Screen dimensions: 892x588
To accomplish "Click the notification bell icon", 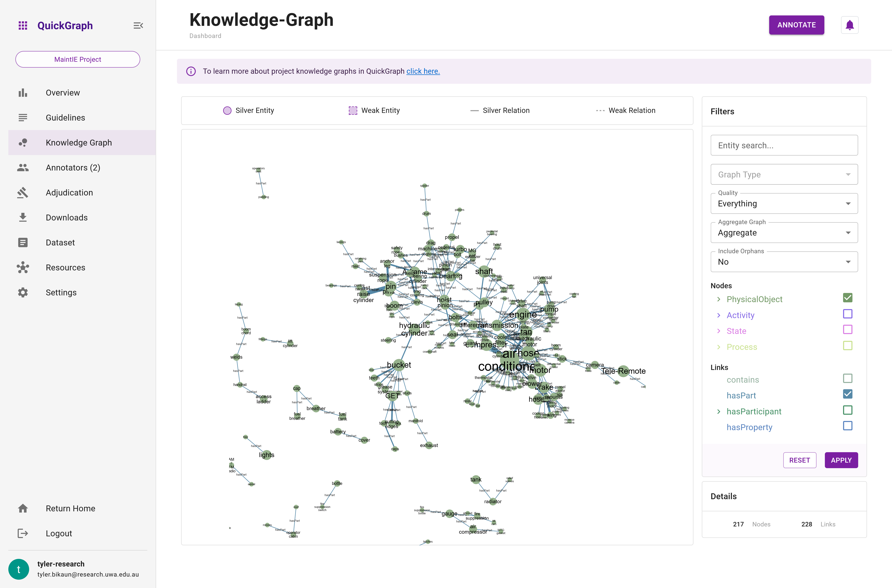I will [x=849, y=25].
